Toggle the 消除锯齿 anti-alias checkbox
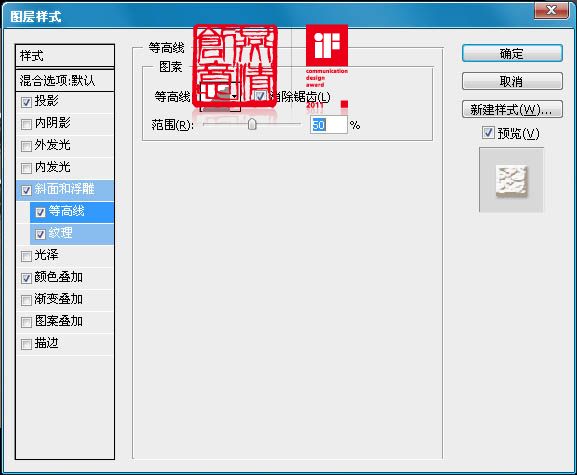Image resolution: width=577 pixels, height=475 pixels. point(261,96)
